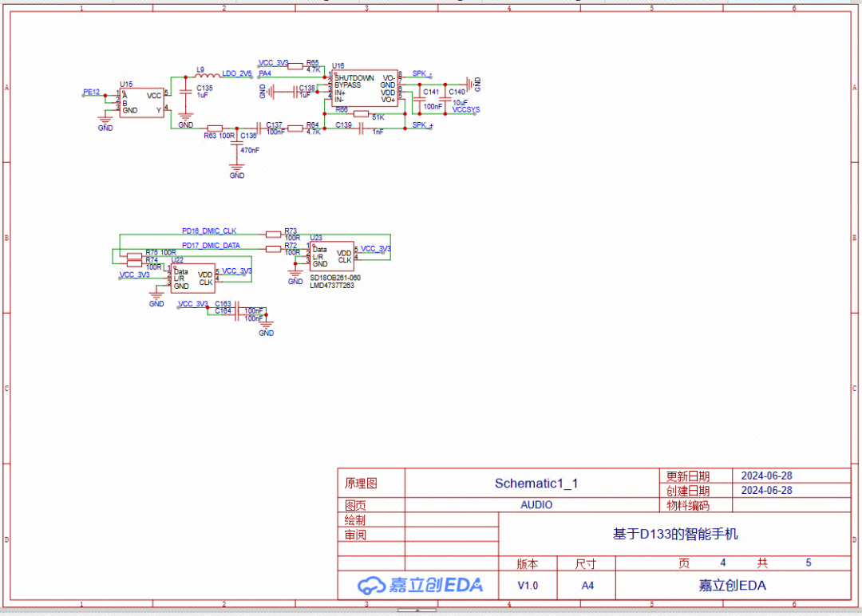Click the 创建日期 creation date label
Screen dimensions: 862x616
point(688,492)
